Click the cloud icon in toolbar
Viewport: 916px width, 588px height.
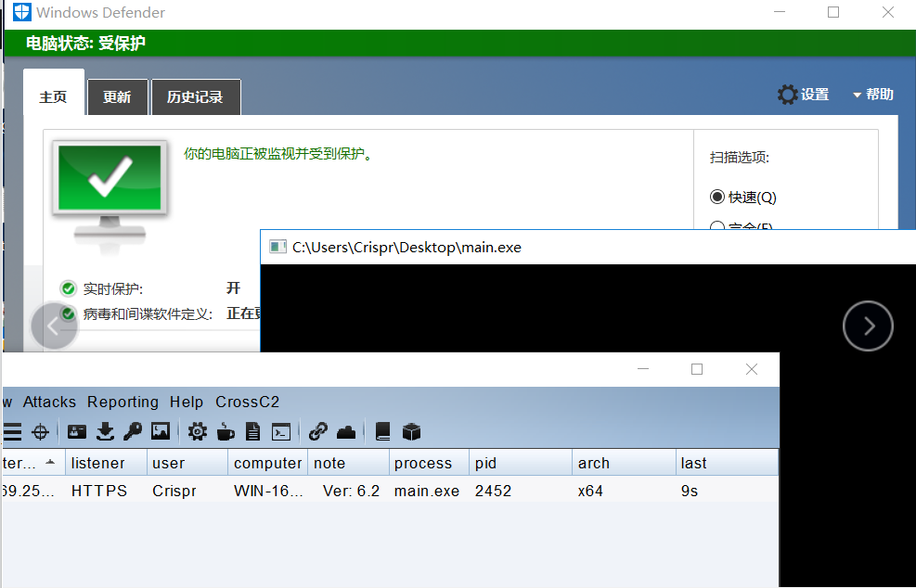click(x=345, y=431)
